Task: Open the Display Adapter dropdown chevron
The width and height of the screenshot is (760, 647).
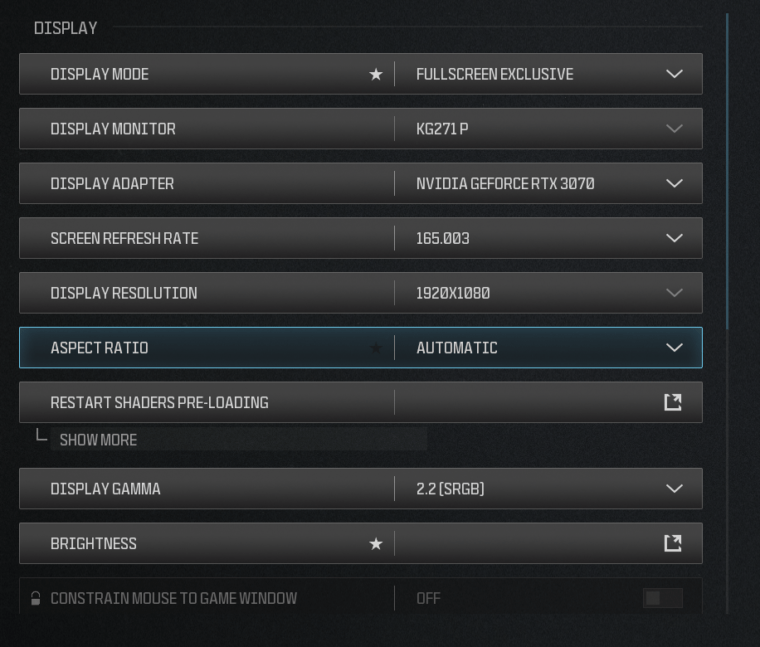Action: click(674, 184)
